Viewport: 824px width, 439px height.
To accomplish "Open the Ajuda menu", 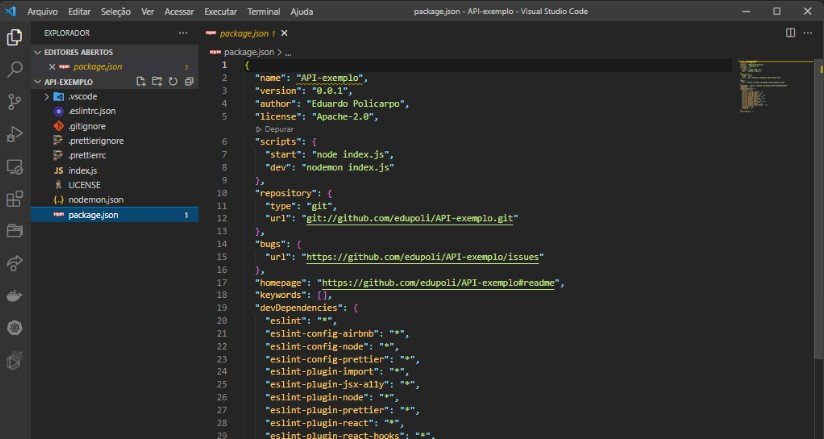I will click(302, 12).
